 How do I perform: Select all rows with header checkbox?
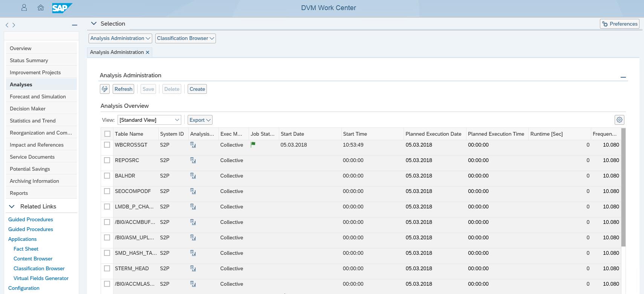point(107,134)
